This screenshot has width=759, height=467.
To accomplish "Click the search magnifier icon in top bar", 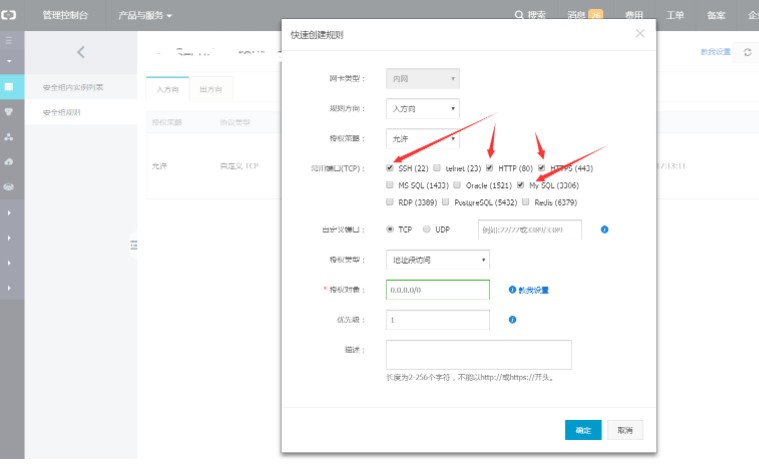I will click(518, 15).
